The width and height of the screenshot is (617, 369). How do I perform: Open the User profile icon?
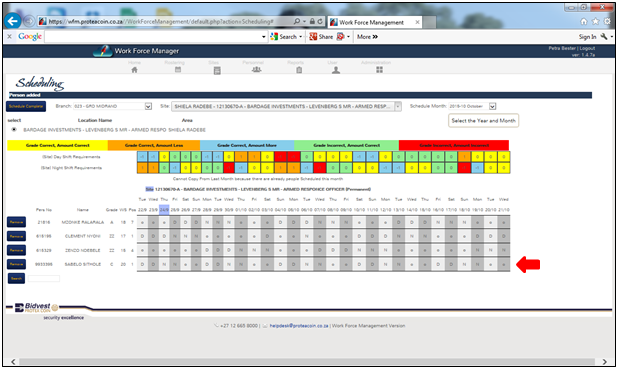click(x=336, y=70)
